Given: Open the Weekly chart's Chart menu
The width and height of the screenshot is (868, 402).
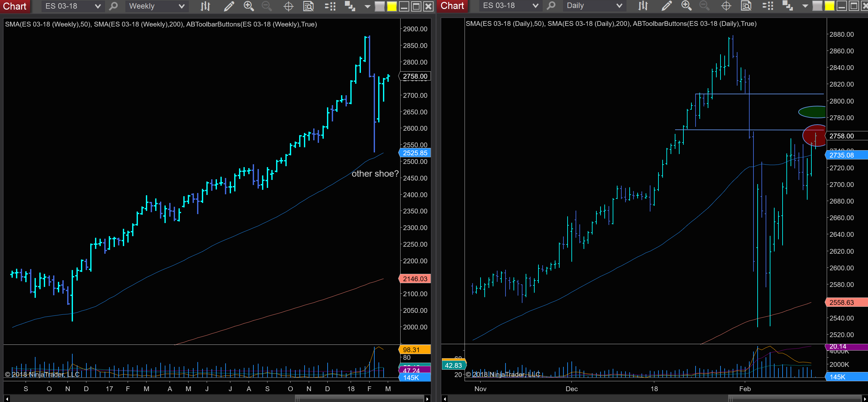Looking at the screenshot, I should [15, 6].
